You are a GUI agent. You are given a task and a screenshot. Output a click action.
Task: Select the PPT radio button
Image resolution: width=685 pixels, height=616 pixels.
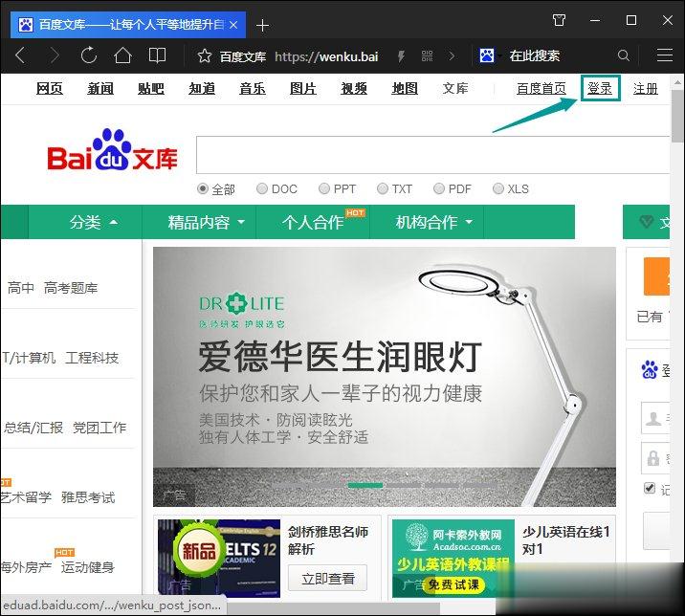pyautogui.click(x=324, y=188)
